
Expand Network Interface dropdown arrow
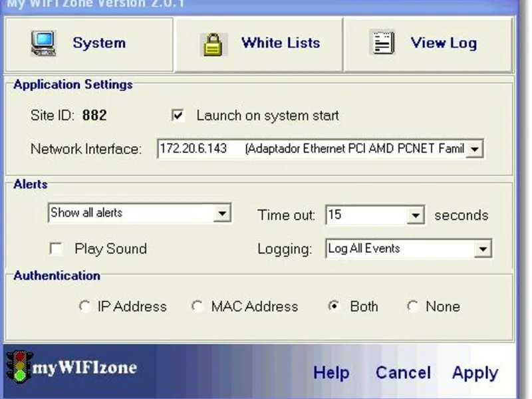click(474, 148)
